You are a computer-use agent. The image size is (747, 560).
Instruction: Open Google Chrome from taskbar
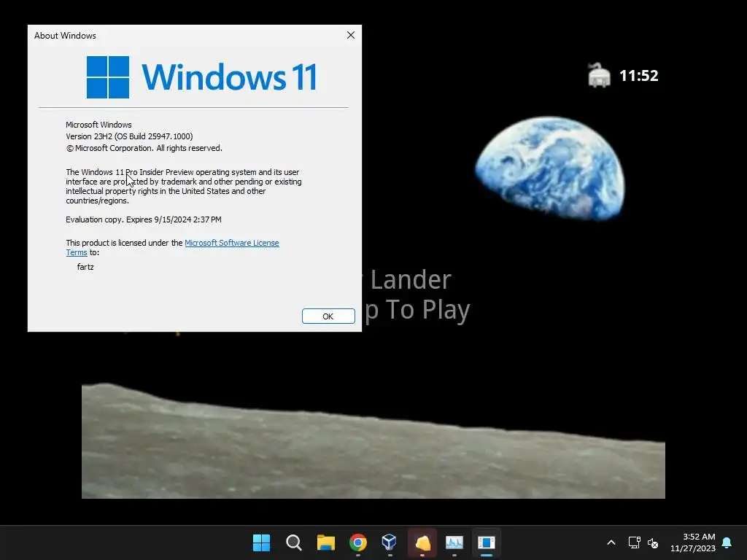357,542
